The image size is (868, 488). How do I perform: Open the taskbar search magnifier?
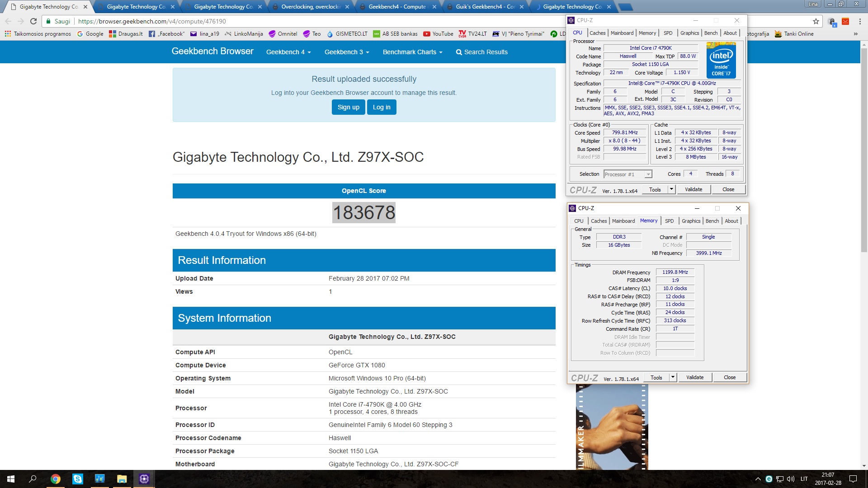(33, 479)
